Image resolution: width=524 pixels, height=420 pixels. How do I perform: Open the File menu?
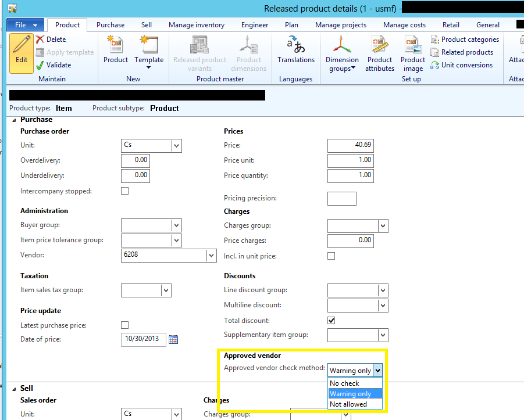pos(24,24)
